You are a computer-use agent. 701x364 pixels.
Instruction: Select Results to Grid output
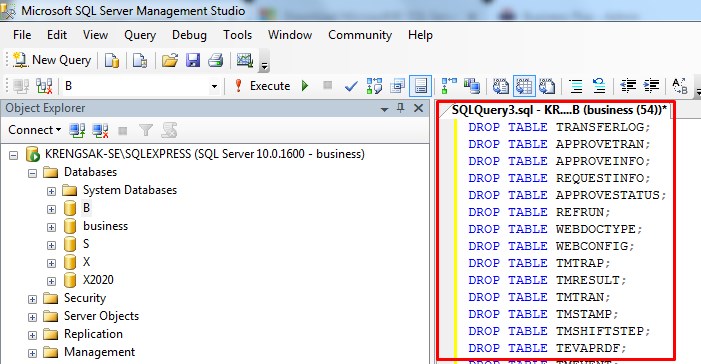524,86
